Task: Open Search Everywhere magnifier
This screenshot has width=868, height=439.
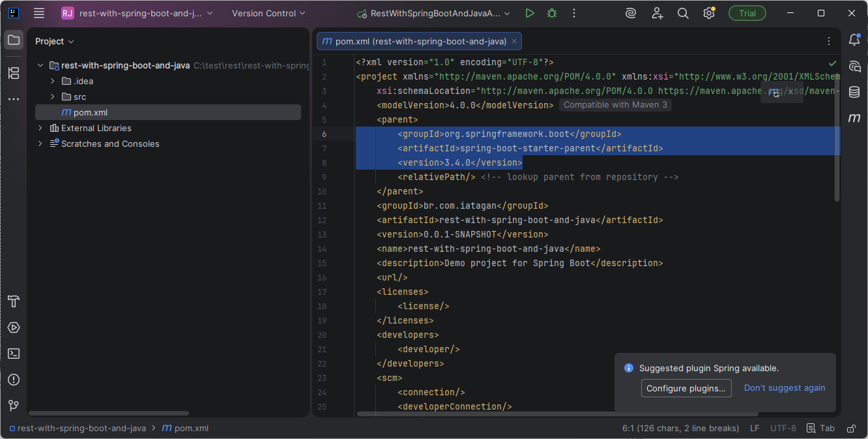Action: click(x=683, y=13)
